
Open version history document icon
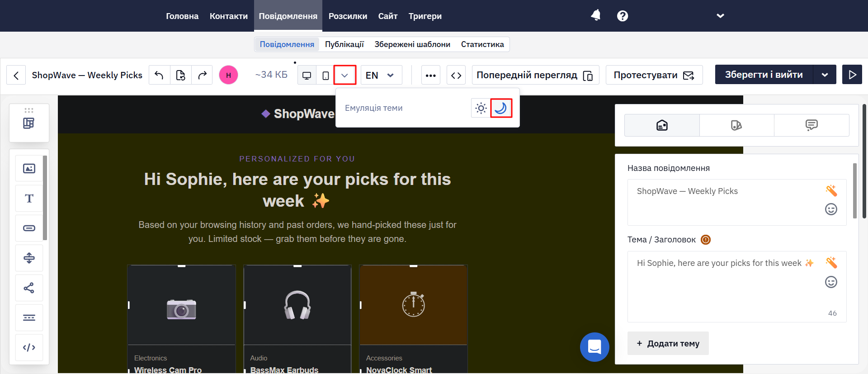point(181,75)
